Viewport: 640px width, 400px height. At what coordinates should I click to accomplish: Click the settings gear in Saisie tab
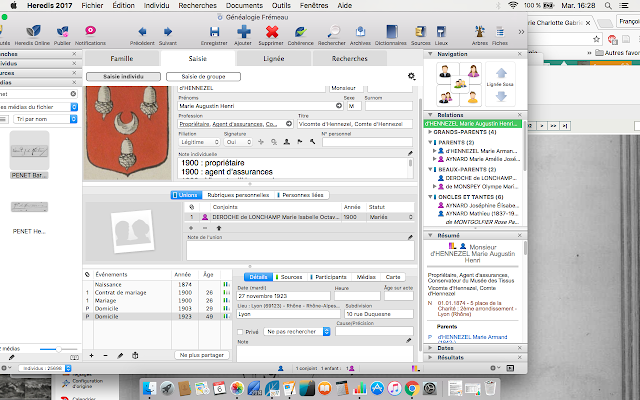pyautogui.click(x=411, y=76)
